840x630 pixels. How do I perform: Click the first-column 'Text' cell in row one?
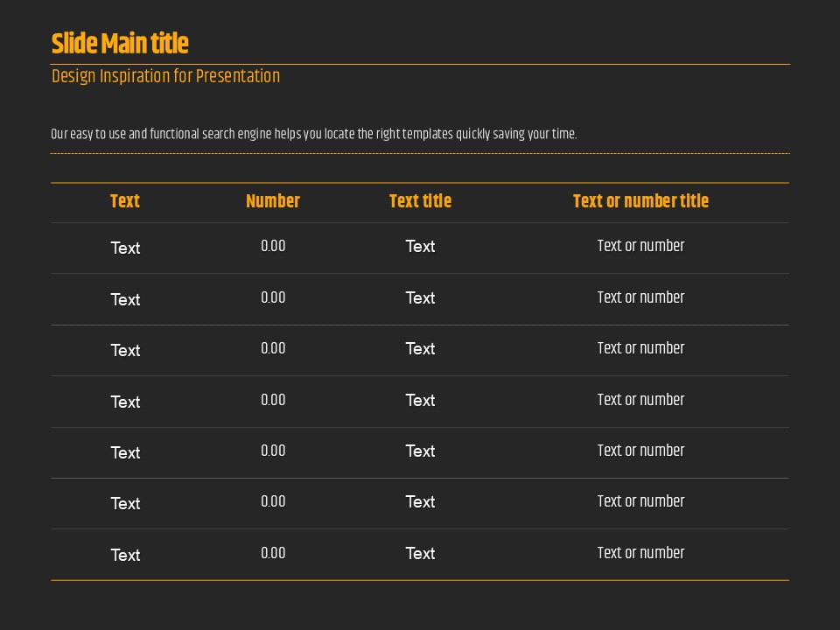pos(125,248)
